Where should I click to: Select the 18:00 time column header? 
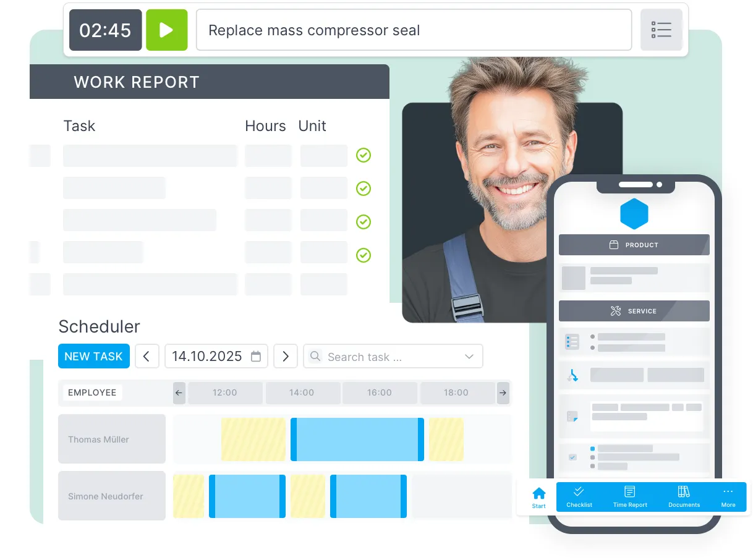(x=457, y=392)
